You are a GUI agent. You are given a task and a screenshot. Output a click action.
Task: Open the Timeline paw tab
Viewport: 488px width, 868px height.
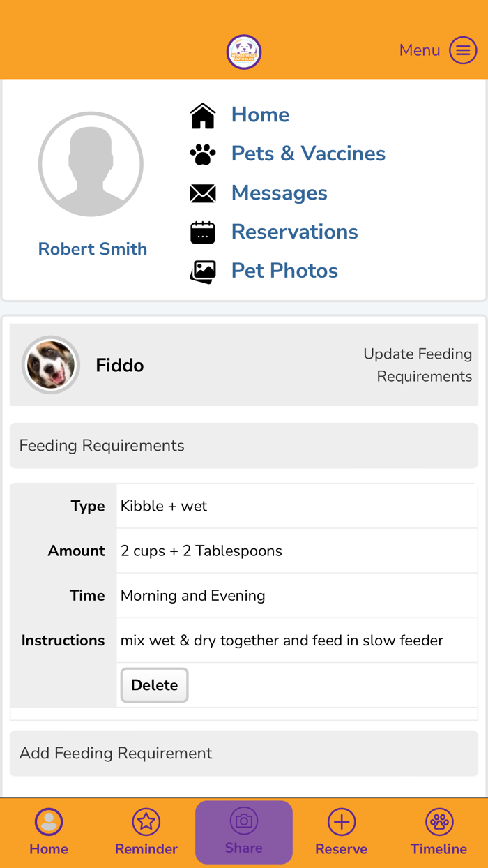point(439,831)
